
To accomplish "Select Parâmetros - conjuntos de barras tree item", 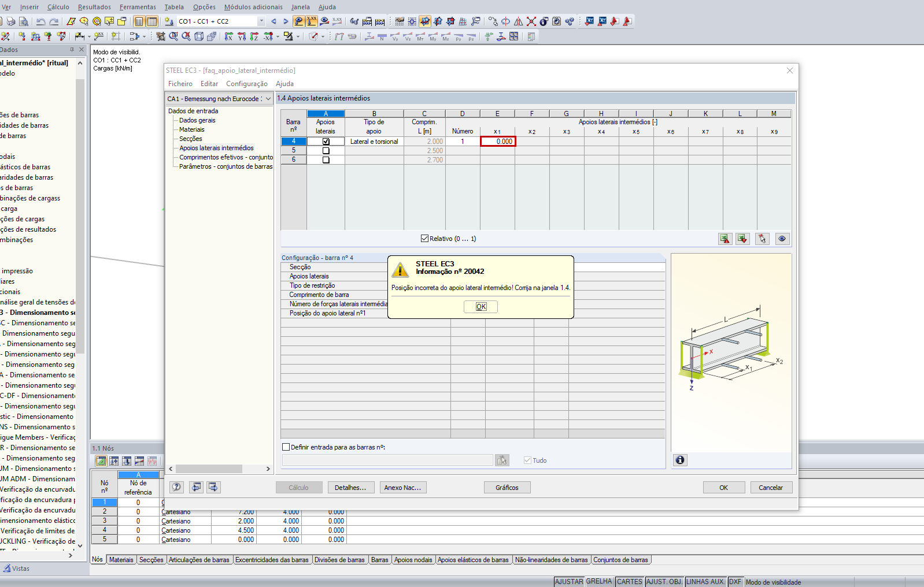I will pos(226,166).
